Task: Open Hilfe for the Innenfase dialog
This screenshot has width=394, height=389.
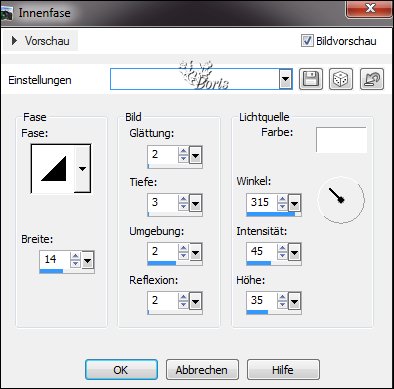Action: click(x=283, y=370)
